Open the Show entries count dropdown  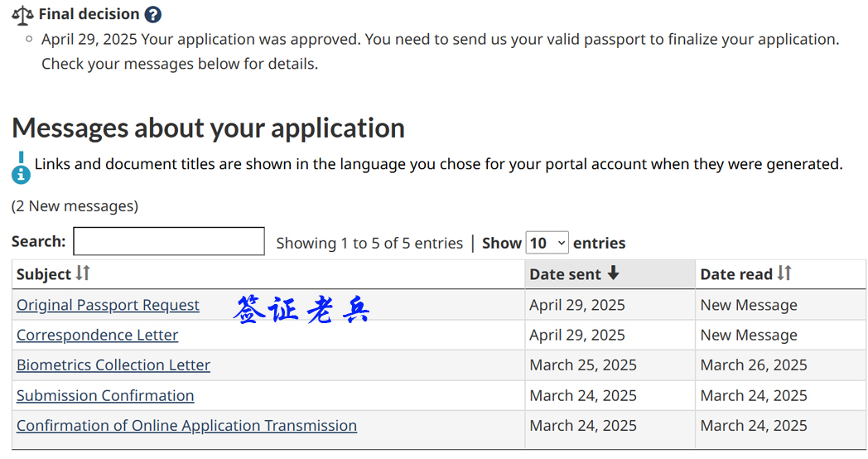pyautogui.click(x=547, y=243)
